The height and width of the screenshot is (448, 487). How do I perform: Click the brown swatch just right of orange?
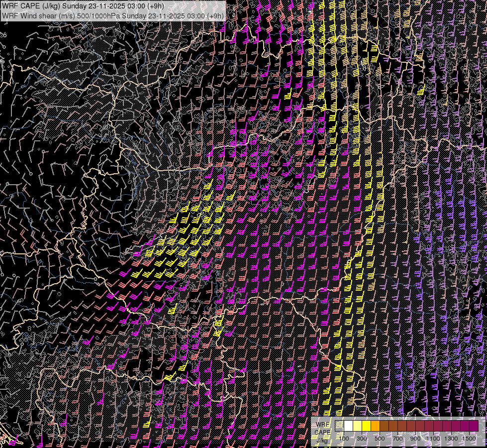(385, 426)
